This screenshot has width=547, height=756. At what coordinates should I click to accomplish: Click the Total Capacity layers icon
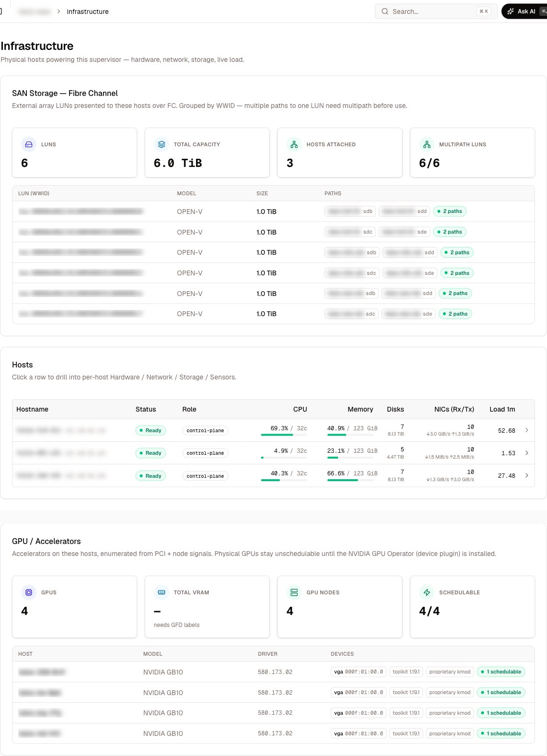(x=162, y=144)
